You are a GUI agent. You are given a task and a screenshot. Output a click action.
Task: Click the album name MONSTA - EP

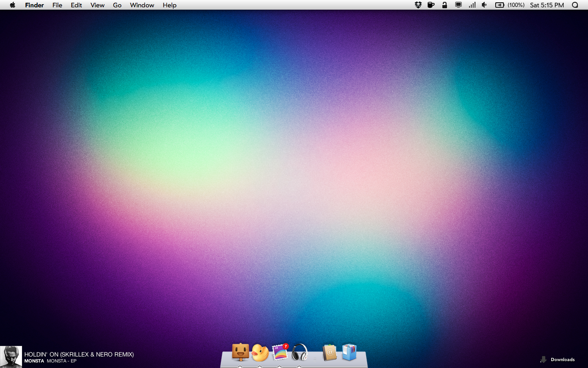click(62, 361)
